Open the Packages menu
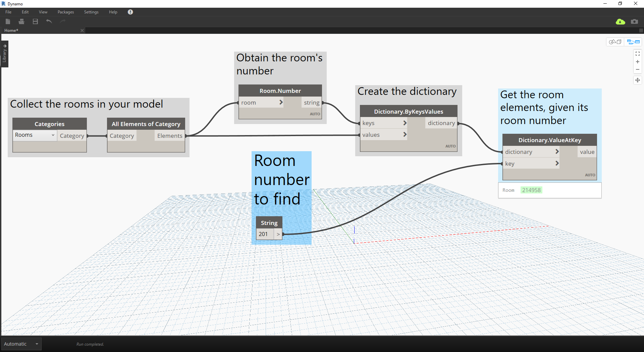Image resolution: width=644 pixels, height=352 pixels. (x=66, y=12)
